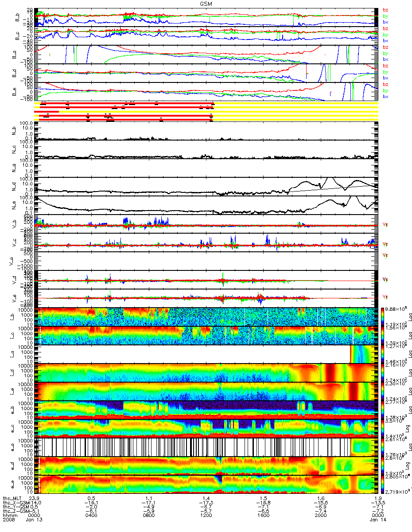This screenshot has width=412, height=532.
Task: Click the 'N_d' density panel label
Action: [x=13, y=187]
